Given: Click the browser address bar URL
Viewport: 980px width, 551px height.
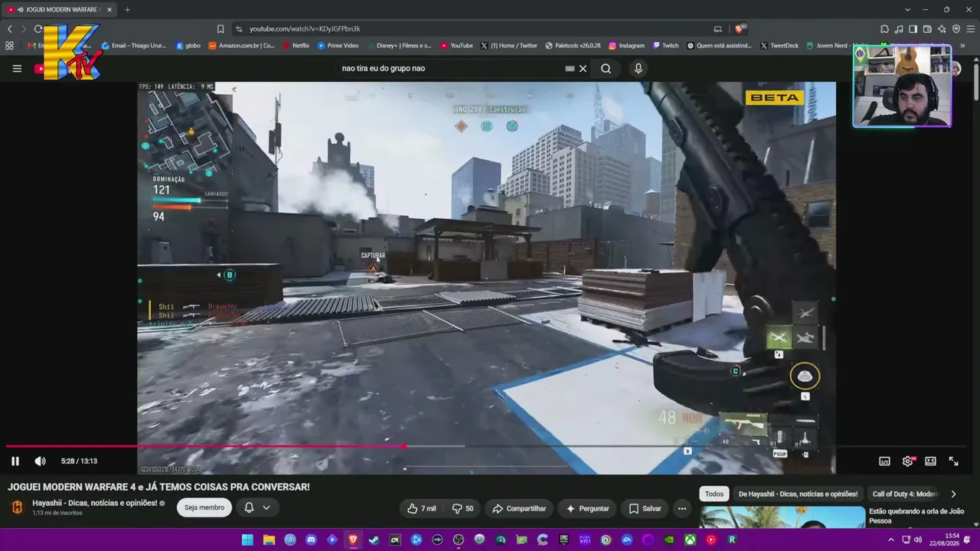Looking at the screenshot, I should (305, 28).
